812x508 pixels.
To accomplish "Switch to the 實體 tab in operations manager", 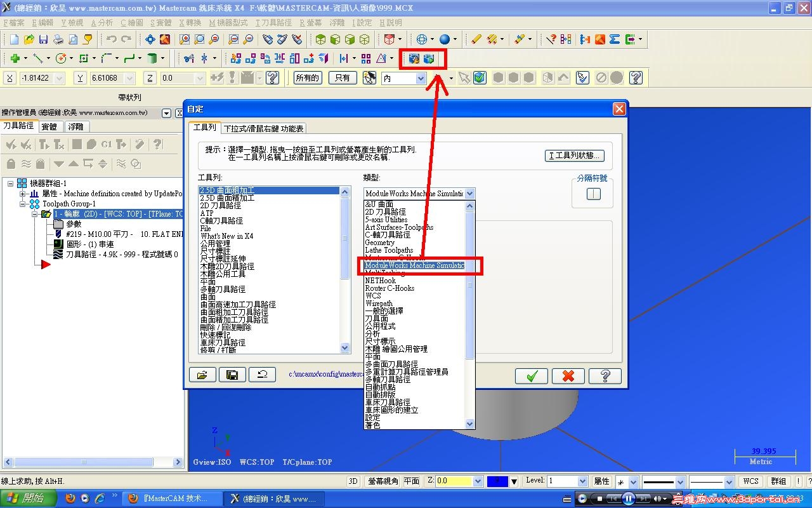I will tap(49, 127).
